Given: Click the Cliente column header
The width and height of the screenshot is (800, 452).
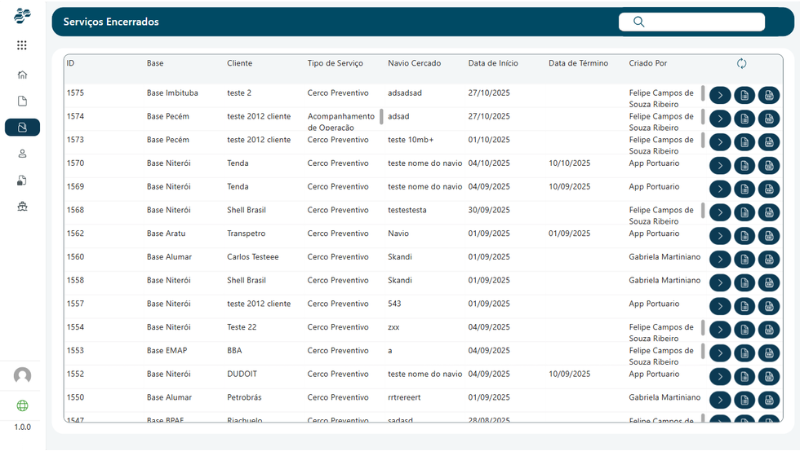Looking at the screenshot, I should pyautogui.click(x=240, y=64).
